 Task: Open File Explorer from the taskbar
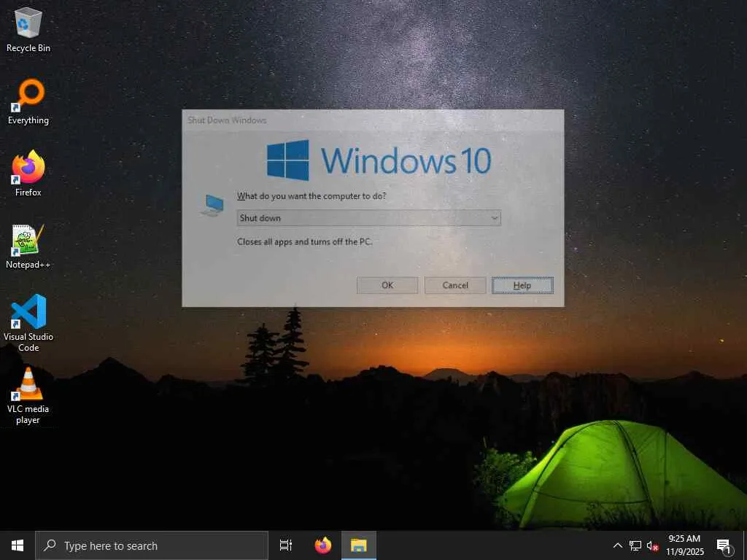[x=359, y=545]
